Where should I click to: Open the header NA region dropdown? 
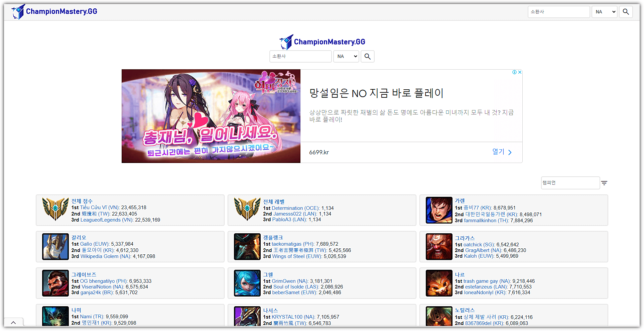605,12
